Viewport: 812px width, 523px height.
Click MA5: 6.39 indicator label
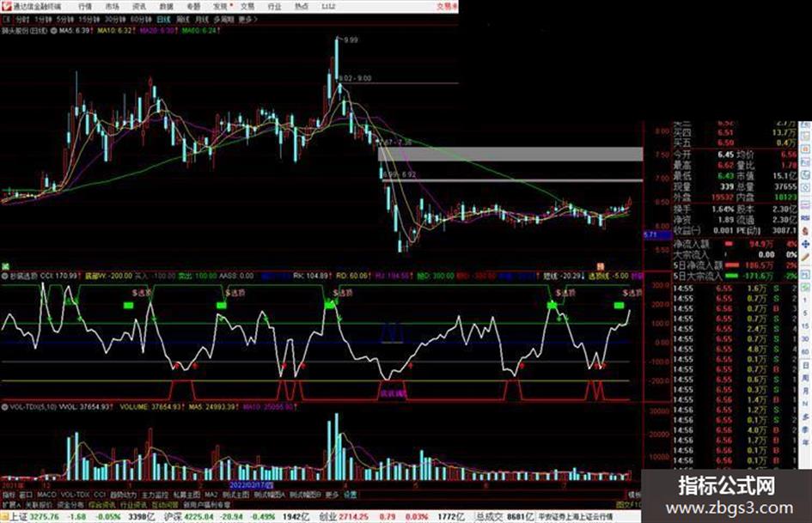76,31
